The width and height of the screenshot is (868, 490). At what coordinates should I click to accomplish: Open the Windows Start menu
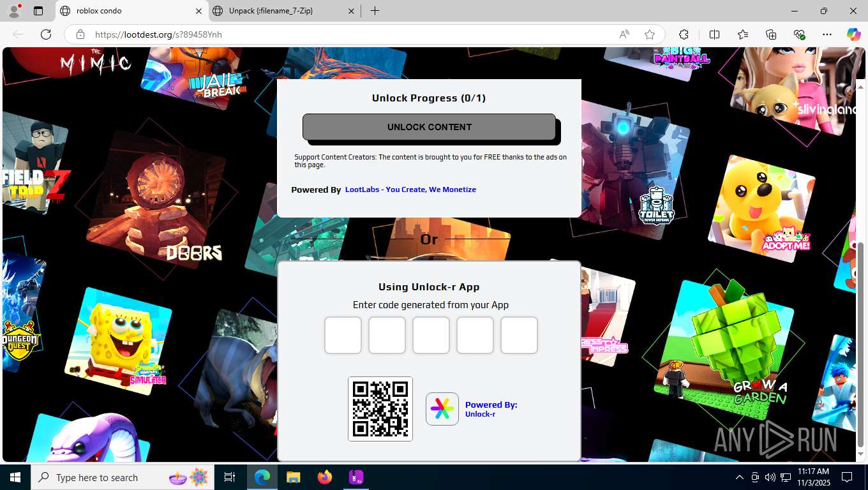tap(15, 477)
